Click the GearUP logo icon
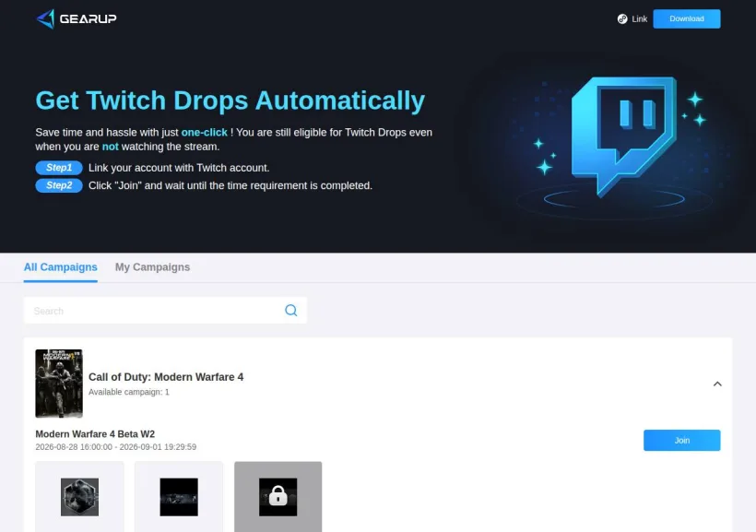The image size is (756, 532). 46,18
